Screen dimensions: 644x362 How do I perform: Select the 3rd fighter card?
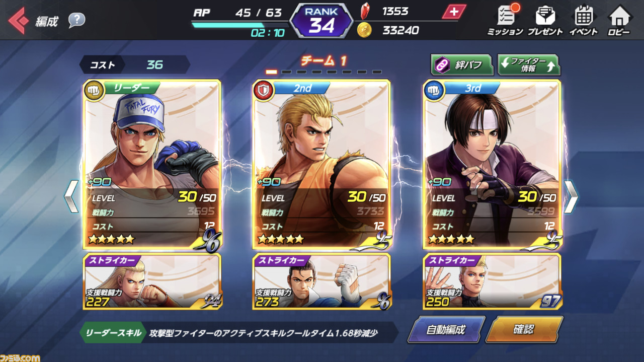pyautogui.click(x=492, y=165)
